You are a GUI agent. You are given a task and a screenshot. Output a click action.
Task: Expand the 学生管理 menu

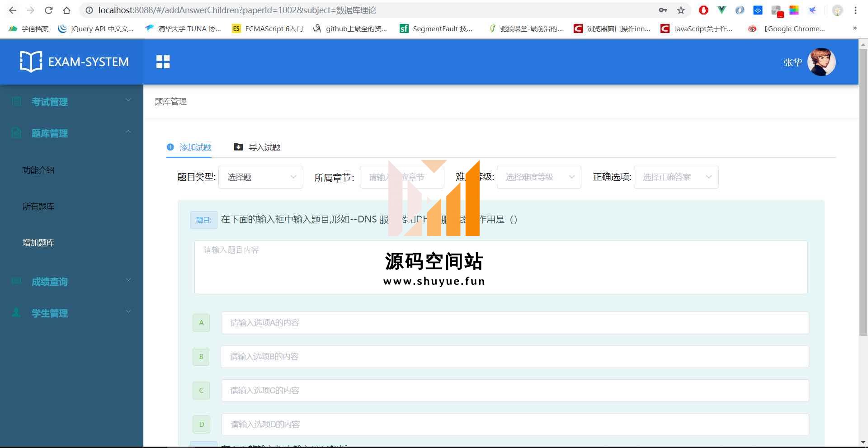coord(71,313)
